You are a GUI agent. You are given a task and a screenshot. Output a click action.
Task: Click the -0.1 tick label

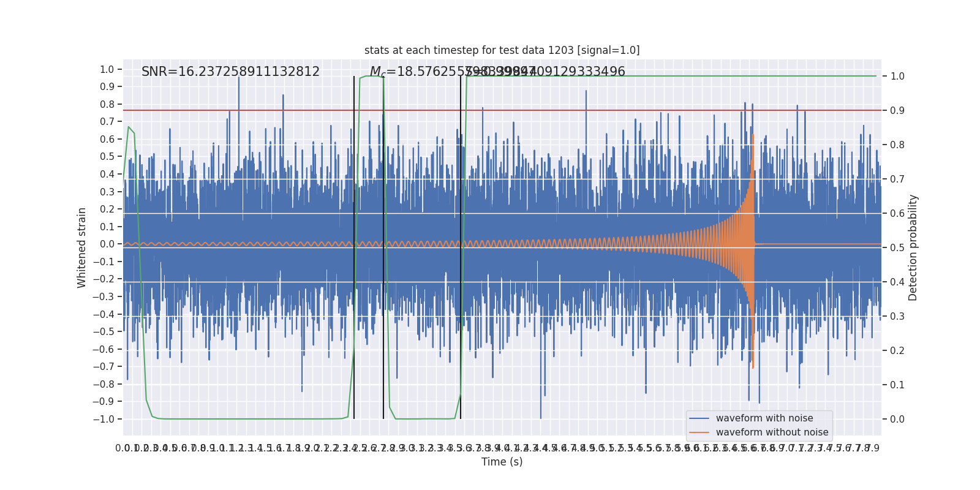pos(104,262)
